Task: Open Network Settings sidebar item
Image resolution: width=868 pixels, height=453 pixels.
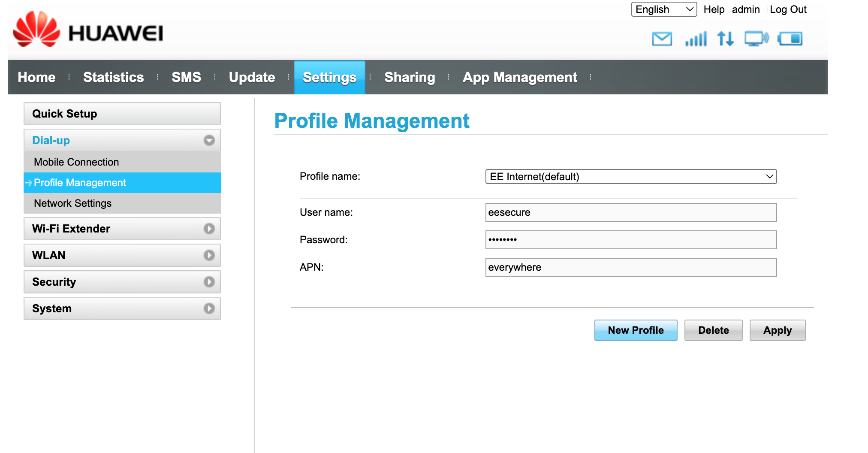Action: [x=122, y=203]
